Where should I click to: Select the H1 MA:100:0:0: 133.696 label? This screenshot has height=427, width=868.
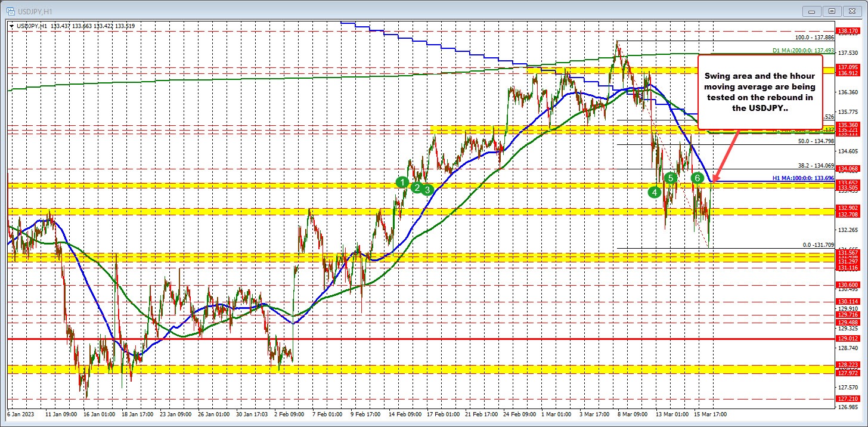coord(803,178)
